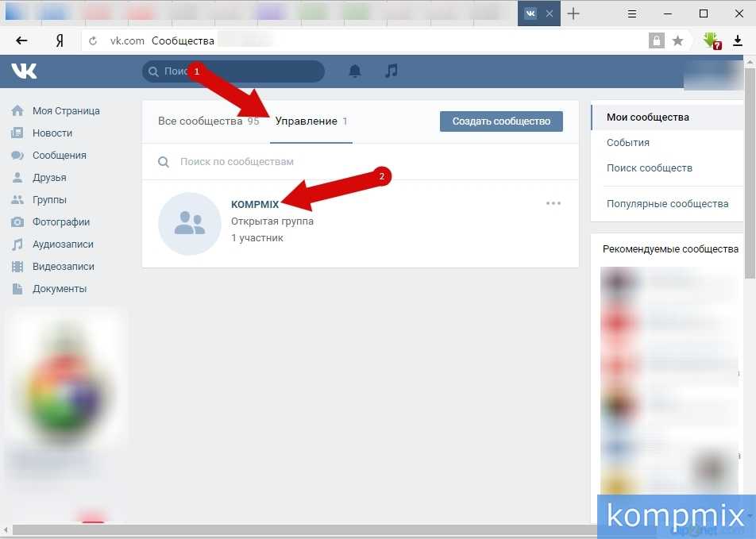This screenshot has height=539, width=756.
Task: Click the magnifier icon in community search
Action: 164,162
